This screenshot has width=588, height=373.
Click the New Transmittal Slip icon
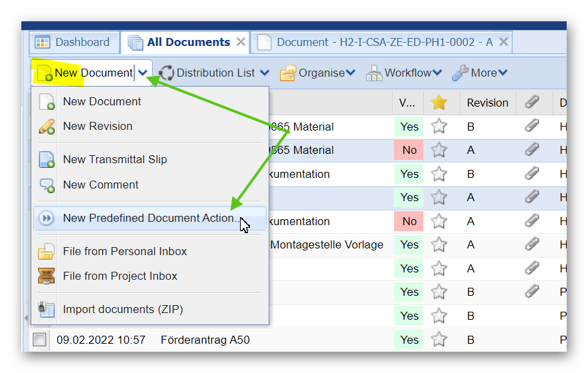pyautogui.click(x=47, y=160)
